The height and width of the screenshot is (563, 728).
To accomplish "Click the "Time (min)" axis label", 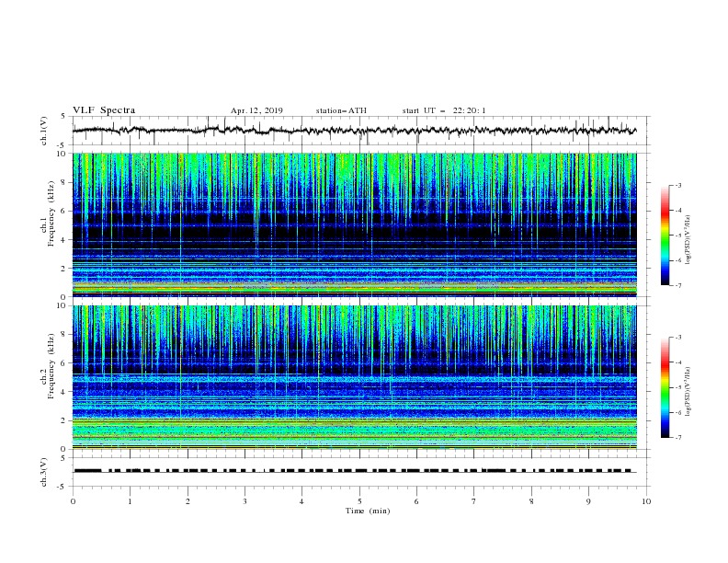I will tap(368, 511).
